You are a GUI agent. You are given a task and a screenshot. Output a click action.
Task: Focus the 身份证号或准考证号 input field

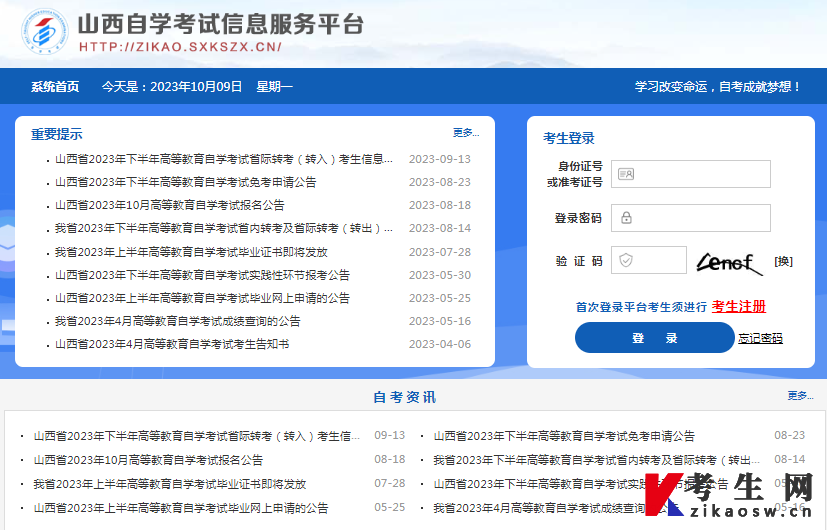click(700, 174)
